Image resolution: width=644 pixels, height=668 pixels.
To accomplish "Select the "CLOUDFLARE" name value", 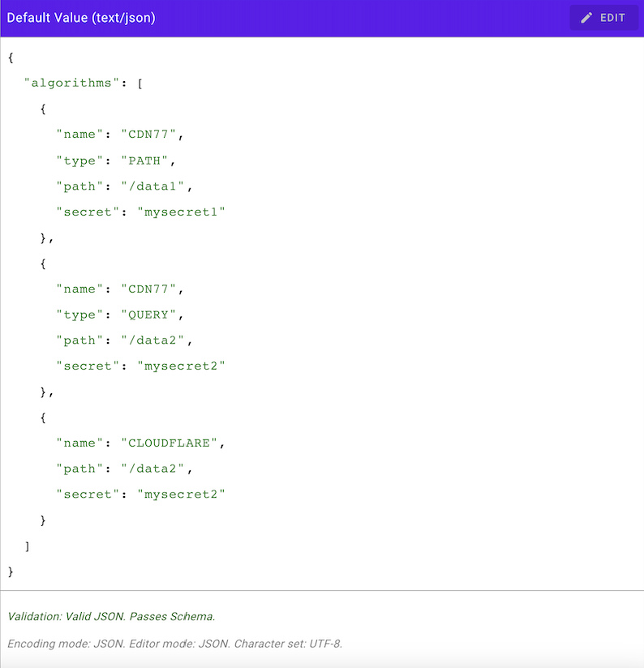I will click(x=169, y=443).
